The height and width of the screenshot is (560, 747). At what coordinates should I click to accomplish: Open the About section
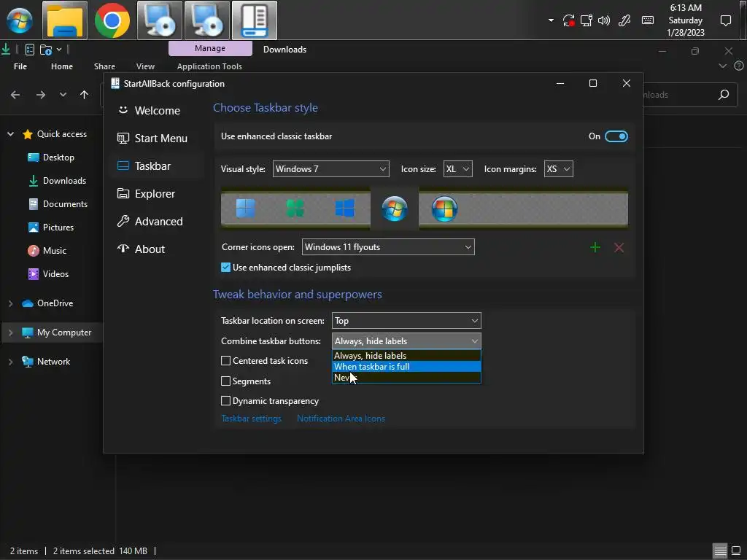coord(158,249)
